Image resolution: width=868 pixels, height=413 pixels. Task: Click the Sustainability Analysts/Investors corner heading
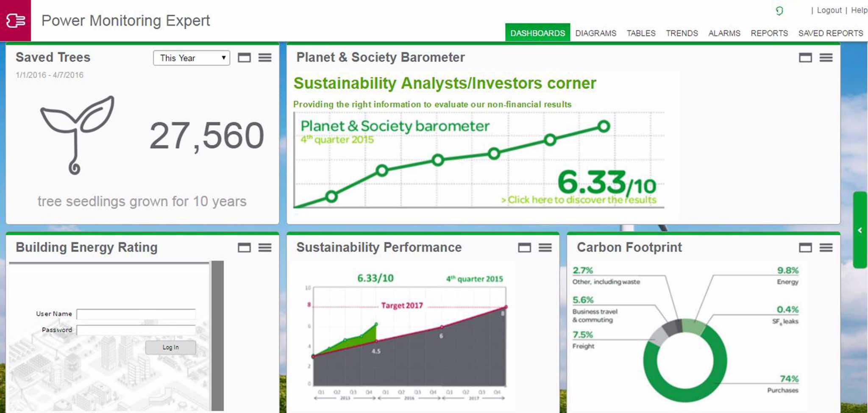[x=445, y=83]
